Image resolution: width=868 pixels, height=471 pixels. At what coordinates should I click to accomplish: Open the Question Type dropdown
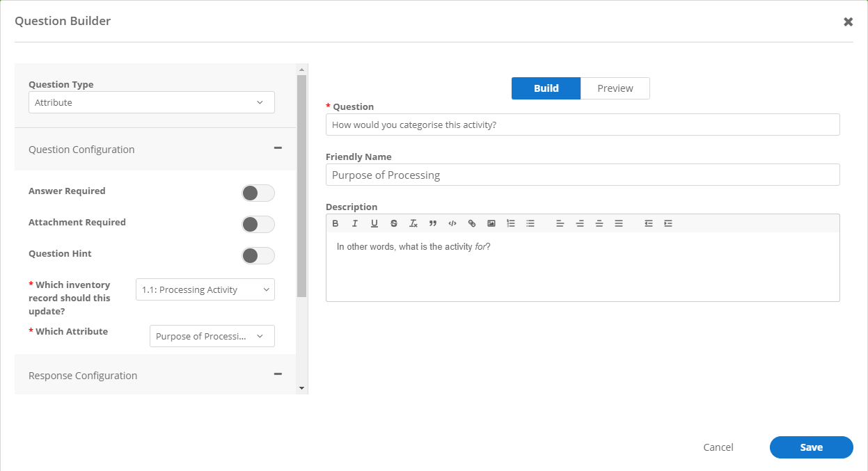pos(151,102)
